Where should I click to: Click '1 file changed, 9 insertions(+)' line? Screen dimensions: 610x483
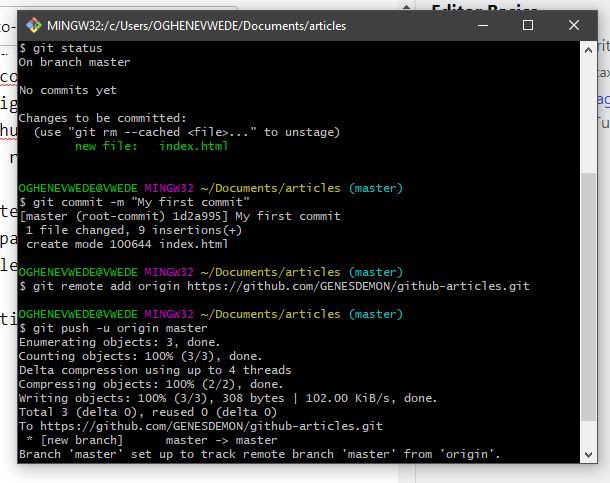(x=134, y=230)
